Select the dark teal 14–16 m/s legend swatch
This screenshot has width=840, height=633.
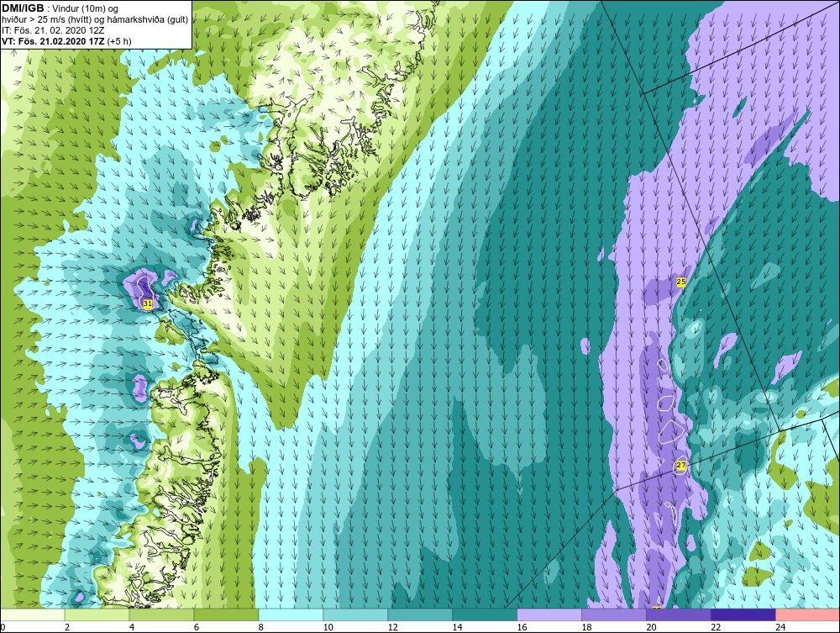point(485,615)
